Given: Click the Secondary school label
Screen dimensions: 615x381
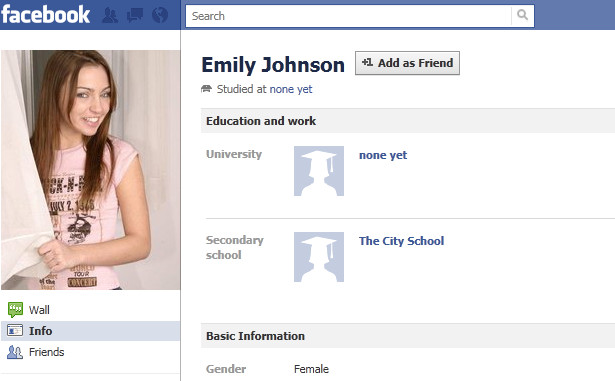Looking at the screenshot, I should pyautogui.click(x=235, y=247).
